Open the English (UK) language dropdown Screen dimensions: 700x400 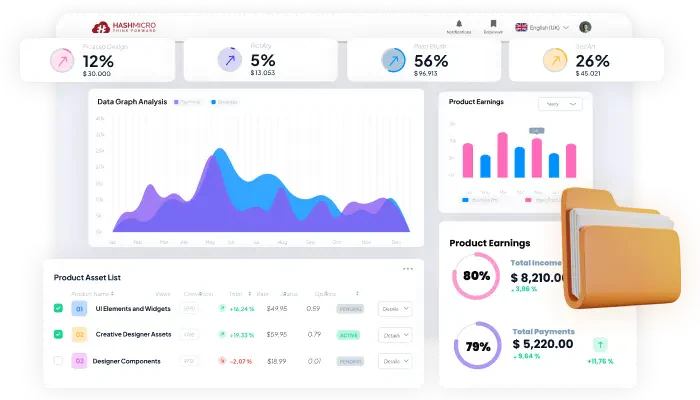click(542, 28)
